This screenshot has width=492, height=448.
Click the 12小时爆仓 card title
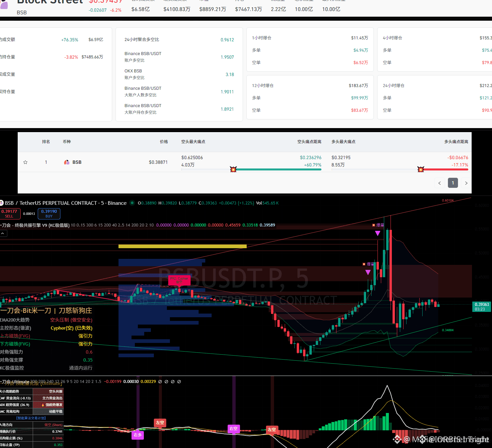click(263, 86)
